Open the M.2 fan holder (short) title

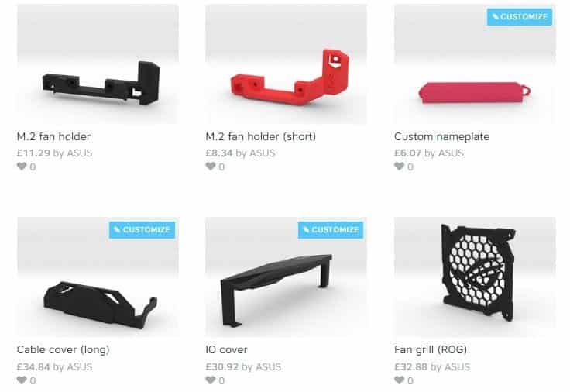point(261,136)
